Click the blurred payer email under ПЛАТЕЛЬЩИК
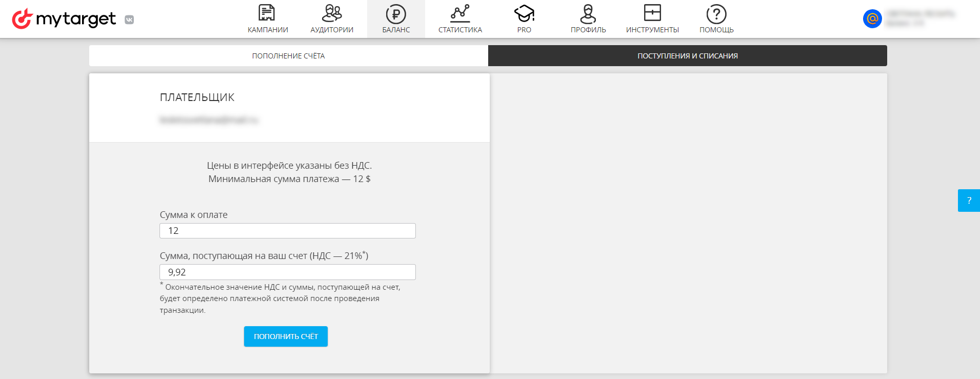The height and width of the screenshot is (379, 980). (209, 120)
